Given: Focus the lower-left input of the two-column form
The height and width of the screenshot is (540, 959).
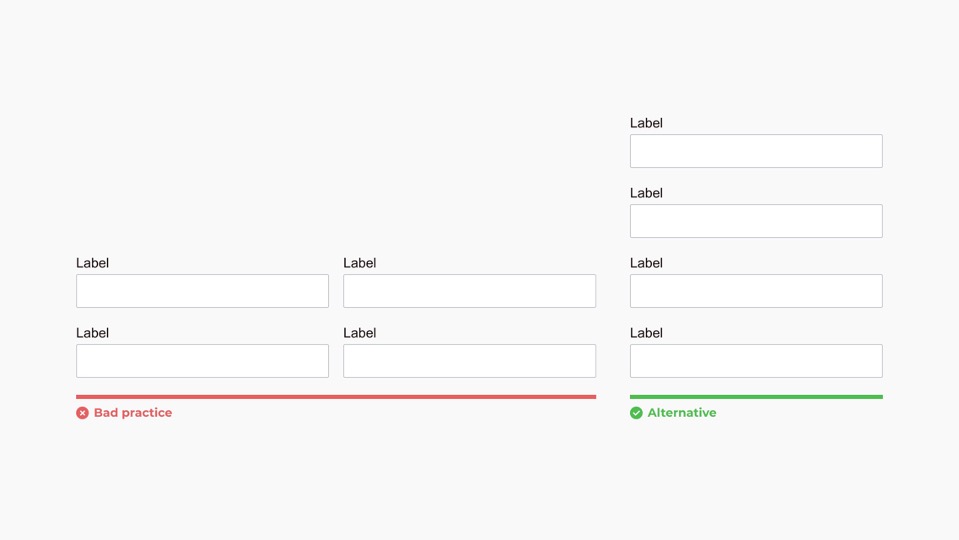Looking at the screenshot, I should pyautogui.click(x=202, y=361).
